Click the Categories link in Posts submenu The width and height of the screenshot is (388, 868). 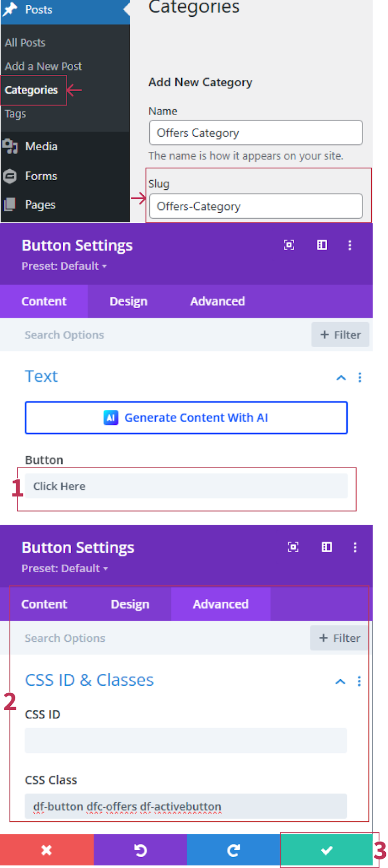[31, 90]
